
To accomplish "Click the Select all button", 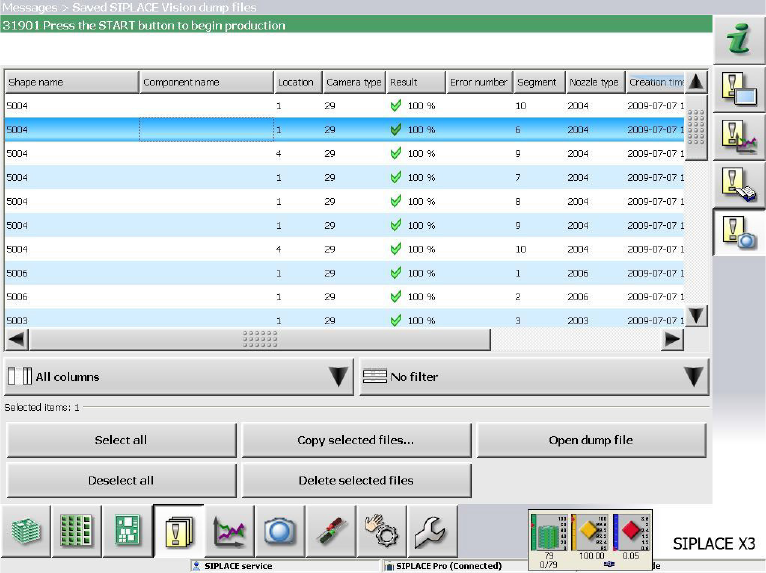I will tap(121, 440).
